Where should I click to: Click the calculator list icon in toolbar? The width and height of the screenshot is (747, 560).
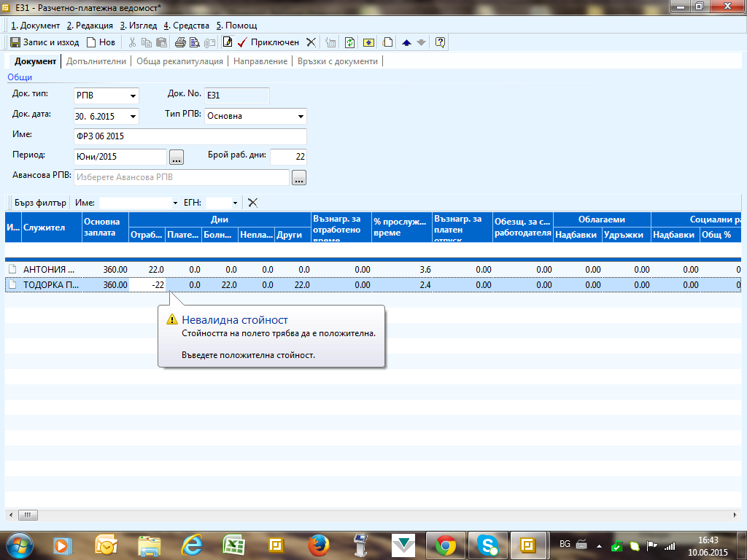point(330,42)
